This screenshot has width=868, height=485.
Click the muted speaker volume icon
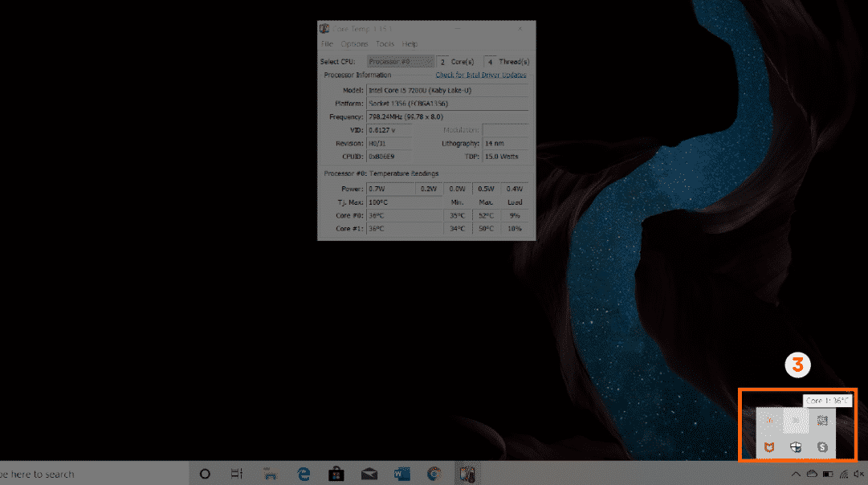[x=858, y=474]
